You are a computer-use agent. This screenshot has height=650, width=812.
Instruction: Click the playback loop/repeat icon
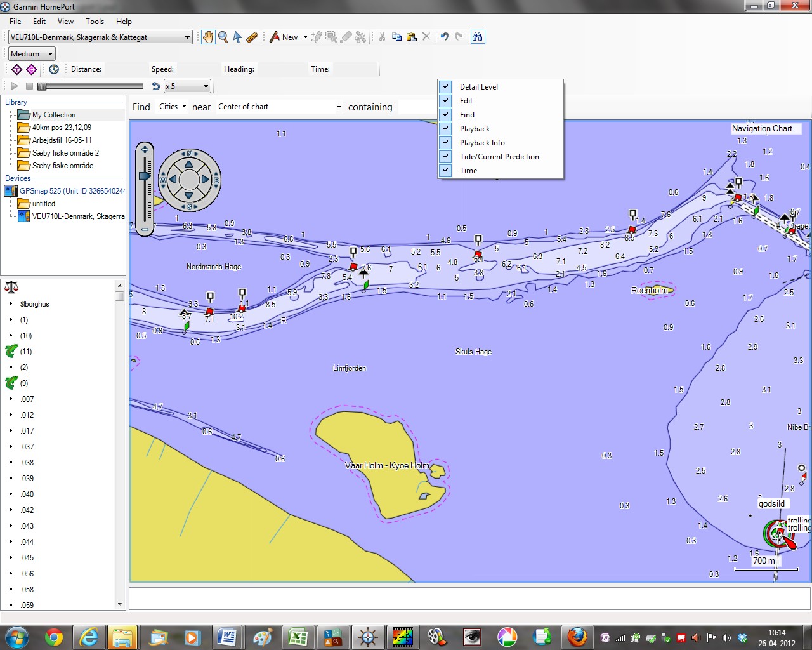point(155,86)
